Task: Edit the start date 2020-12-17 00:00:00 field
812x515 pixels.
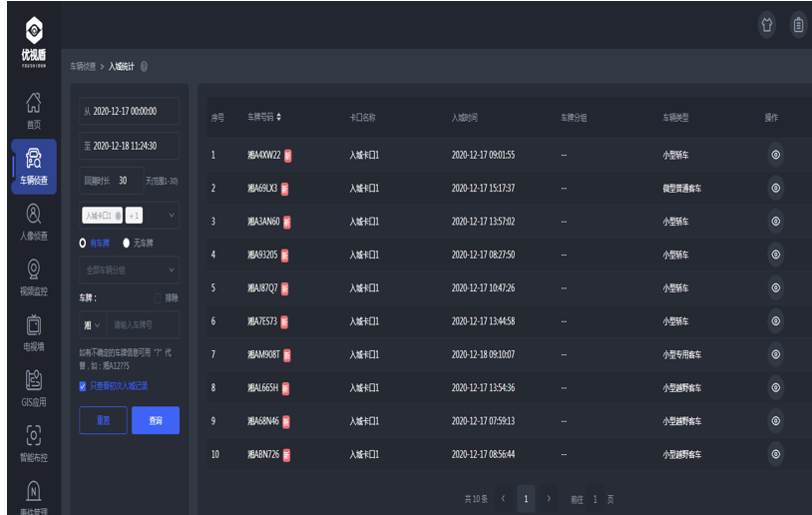Action: [129, 111]
